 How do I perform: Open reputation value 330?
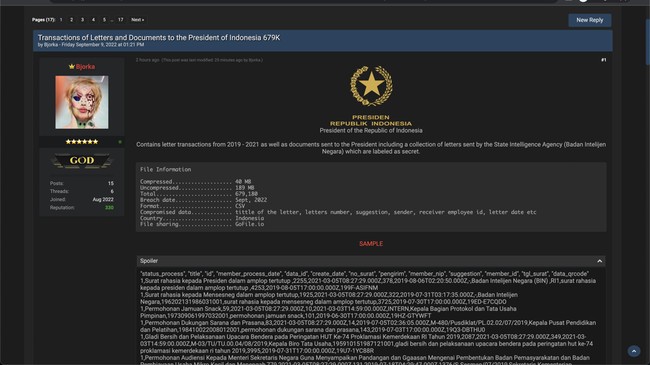(109, 208)
